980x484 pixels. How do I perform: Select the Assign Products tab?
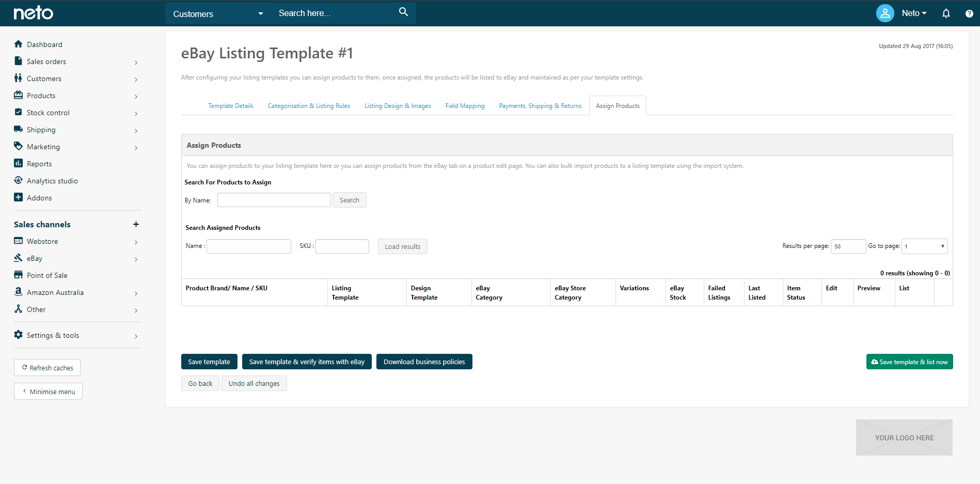tap(618, 106)
